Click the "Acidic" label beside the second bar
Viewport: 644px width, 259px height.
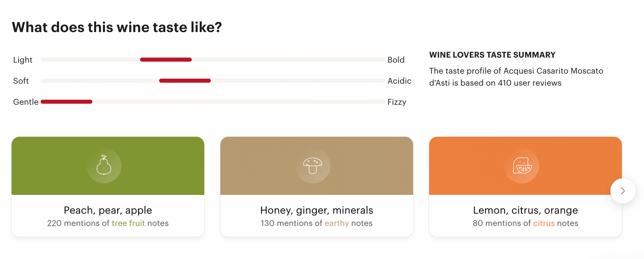[399, 81]
